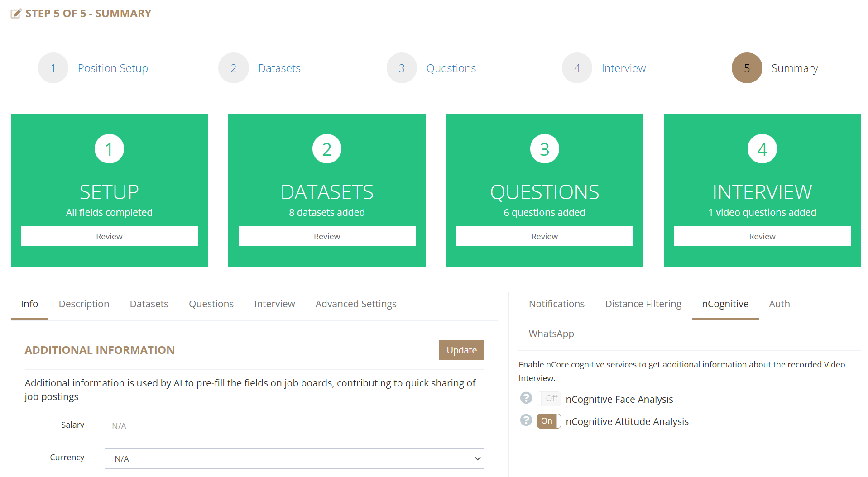Viewport: 868px width, 477px height.
Task: Enable the nCognitive Face Analysis switch
Action: point(549,398)
